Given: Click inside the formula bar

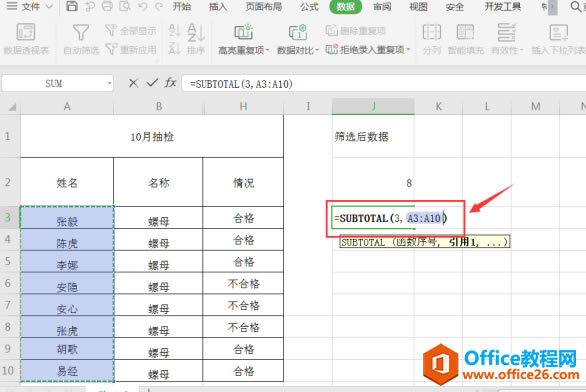Looking at the screenshot, I should click(x=384, y=83).
